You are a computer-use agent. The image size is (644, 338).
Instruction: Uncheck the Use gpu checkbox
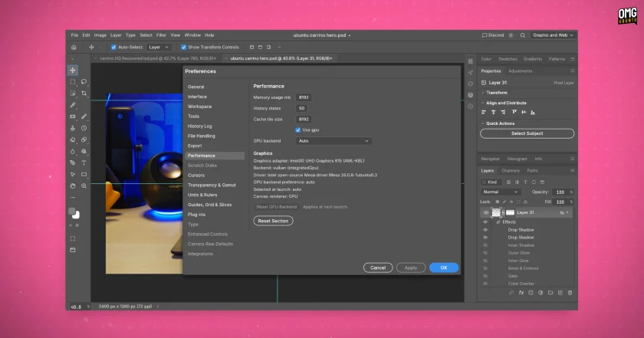click(x=297, y=130)
